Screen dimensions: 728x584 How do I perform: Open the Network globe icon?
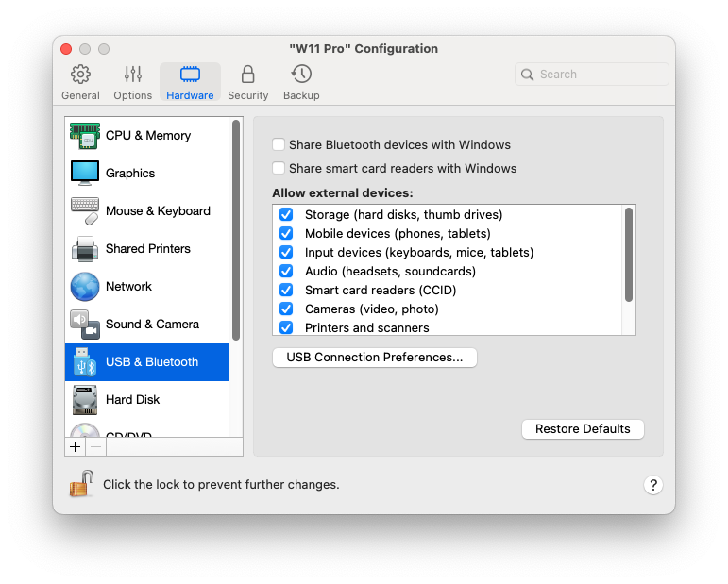point(85,287)
